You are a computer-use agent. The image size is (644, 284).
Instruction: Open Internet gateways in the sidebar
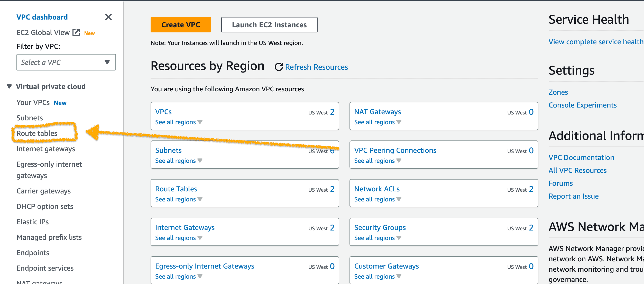coord(46,149)
